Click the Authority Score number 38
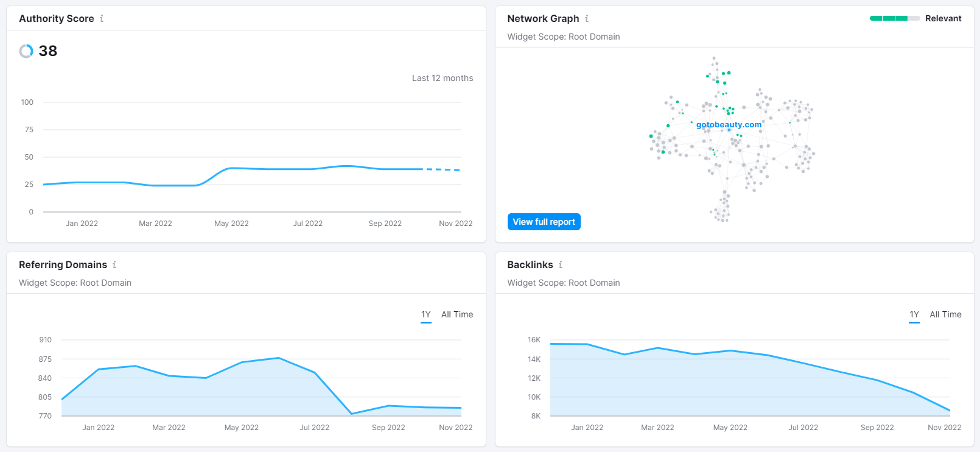 tap(48, 51)
